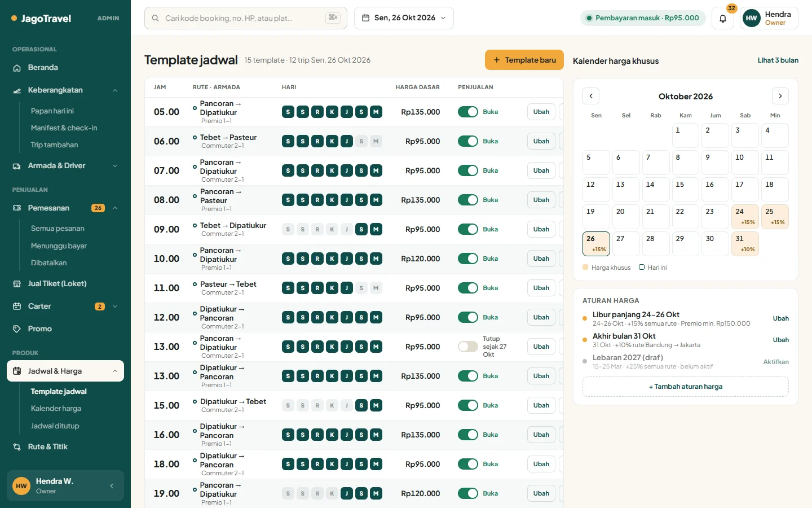Image resolution: width=812 pixels, height=508 pixels.
Task: Click the Template baru button
Action: point(524,60)
